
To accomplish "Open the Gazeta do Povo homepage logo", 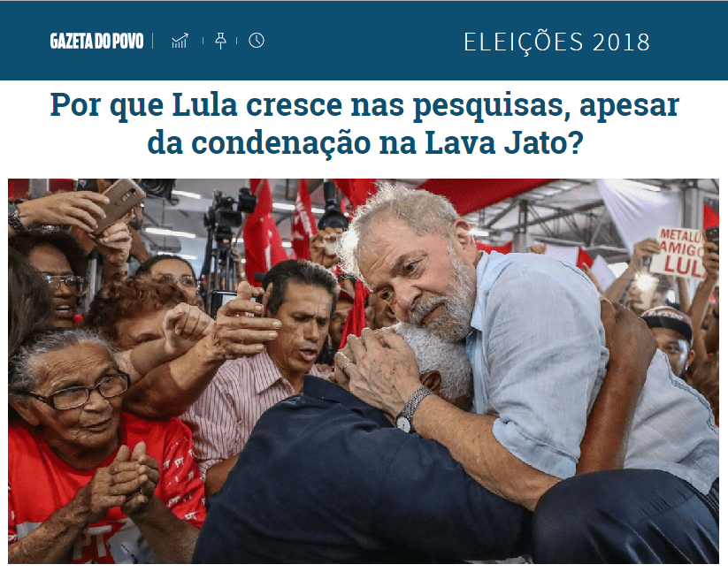I will pos(96,41).
